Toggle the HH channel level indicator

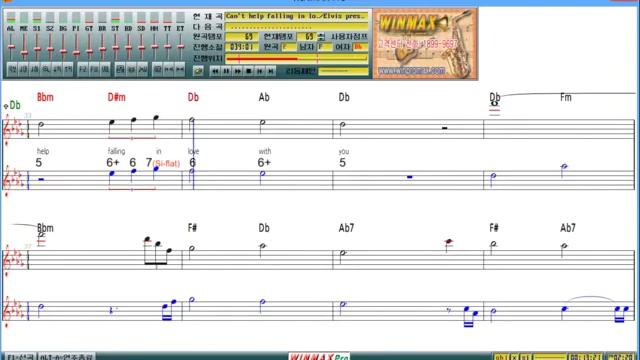click(155, 18)
